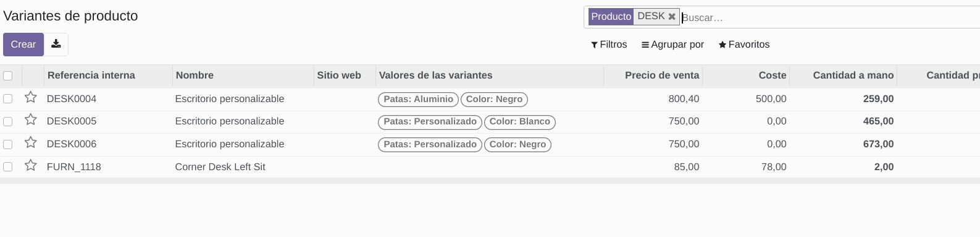Viewport: 980px width, 237px height.
Task: Tick the select-all checkbox in the table header
Action: [8, 75]
